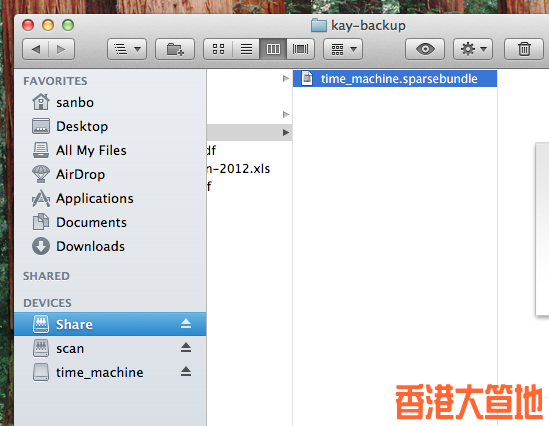Image resolution: width=549 pixels, height=426 pixels.
Task: Click the FAVORITES section header
Action: (55, 81)
